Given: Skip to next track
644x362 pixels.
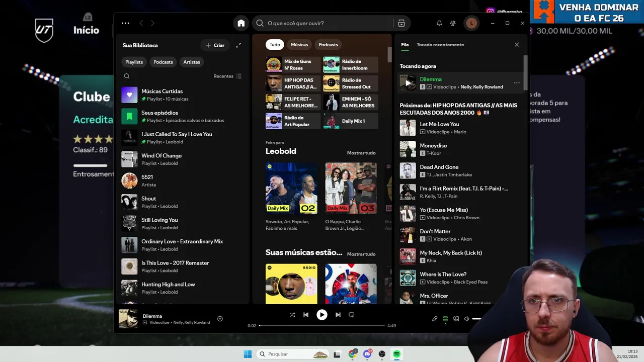Looking at the screenshot, I should click(338, 315).
